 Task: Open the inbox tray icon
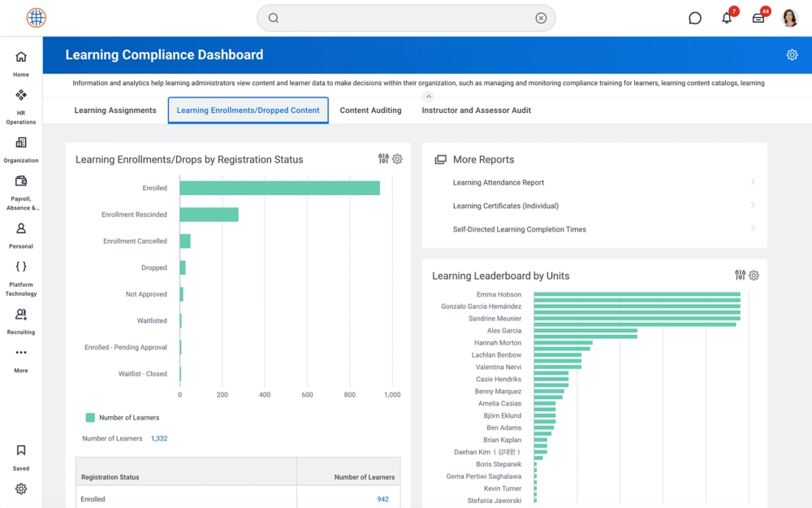coord(758,18)
